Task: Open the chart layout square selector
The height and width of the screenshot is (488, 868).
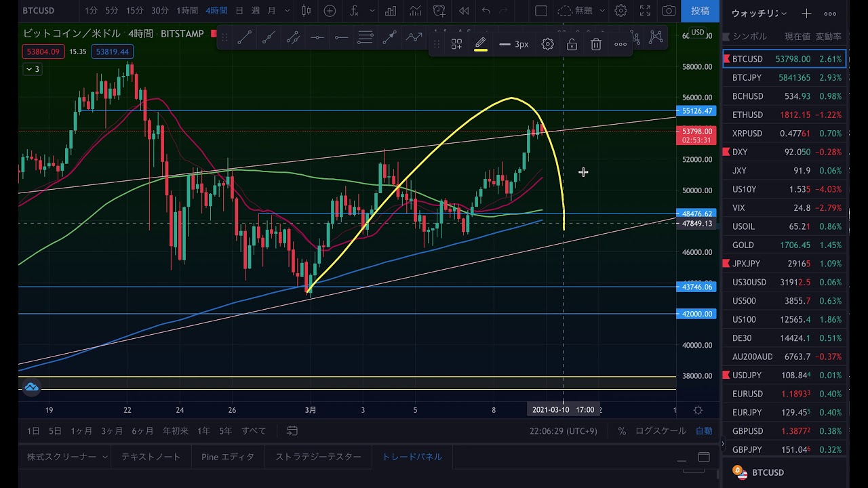Action: click(541, 11)
